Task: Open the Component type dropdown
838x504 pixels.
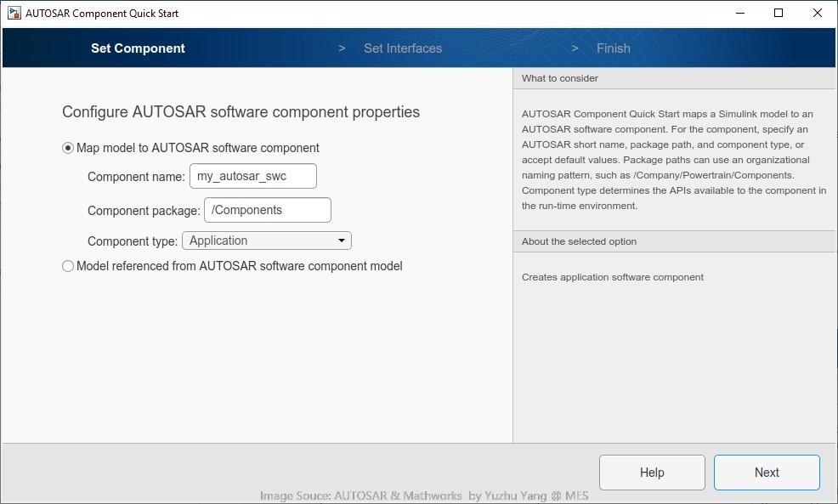Action: 266,240
